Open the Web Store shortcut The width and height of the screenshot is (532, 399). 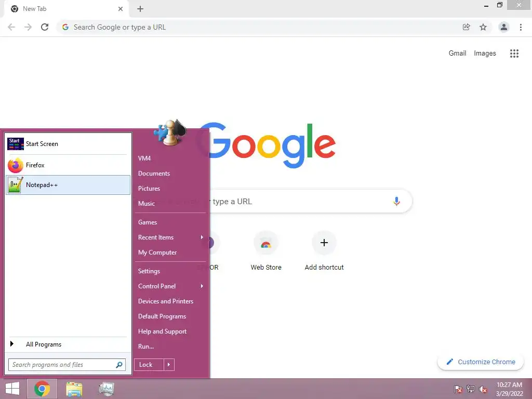(266, 251)
